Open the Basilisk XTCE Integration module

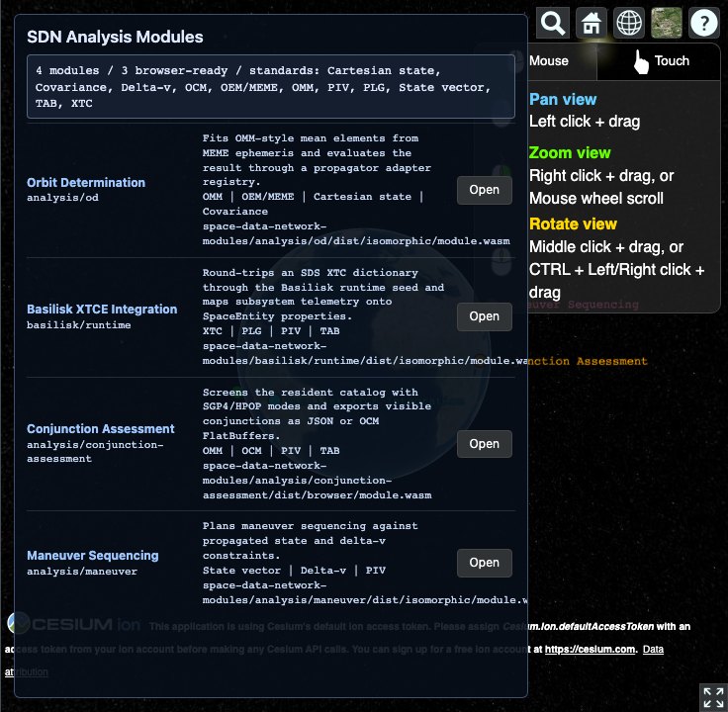(485, 316)
